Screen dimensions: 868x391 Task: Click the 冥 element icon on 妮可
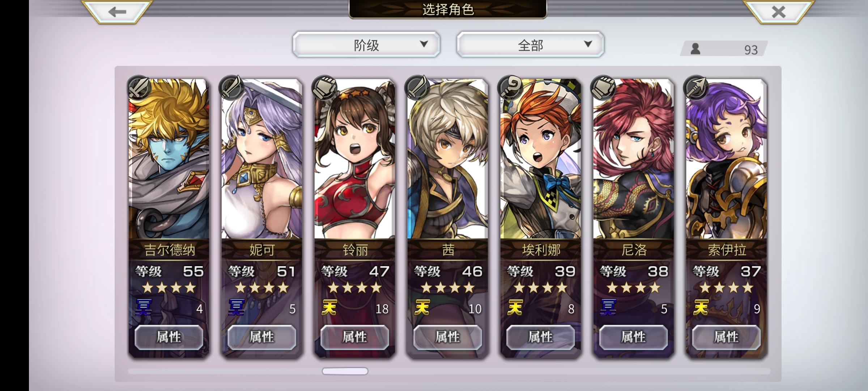click(x=237, y=308)
